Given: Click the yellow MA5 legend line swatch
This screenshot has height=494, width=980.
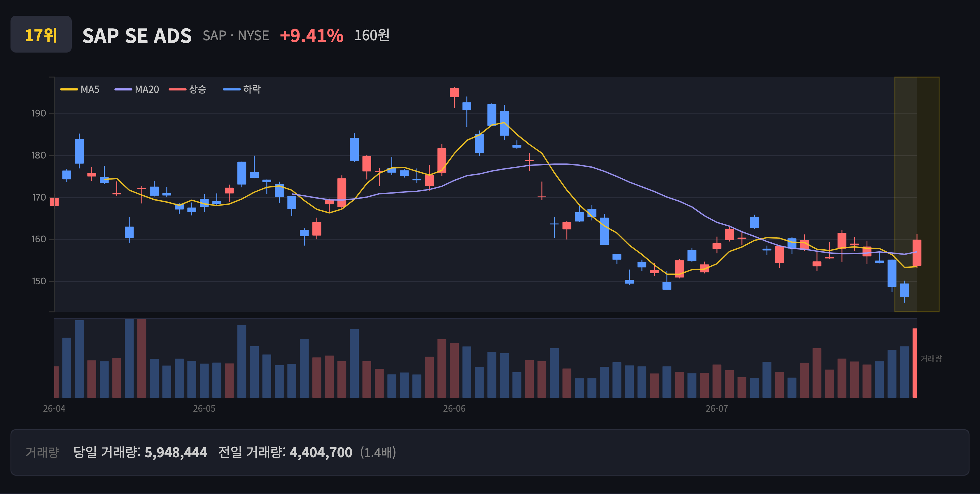Looking at the screenshot, I should click(x=69, y=90).
